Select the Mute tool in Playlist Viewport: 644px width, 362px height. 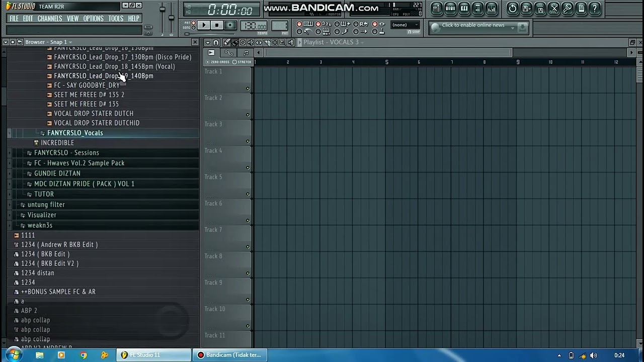click(x=251, y=42)
